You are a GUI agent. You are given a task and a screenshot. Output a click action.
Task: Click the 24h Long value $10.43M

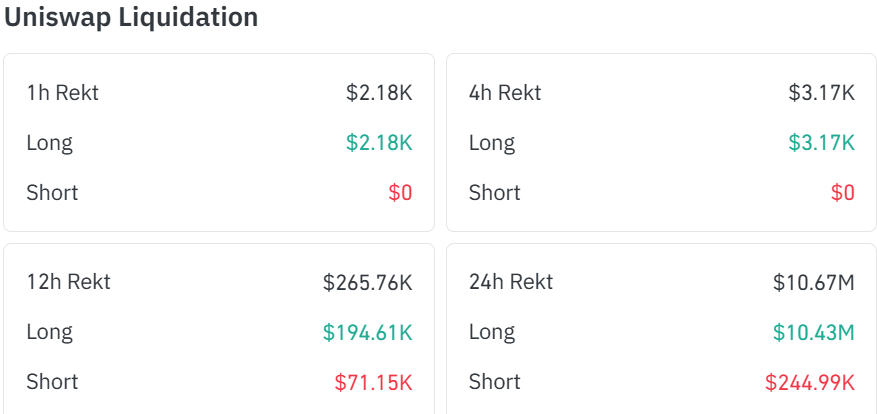coord(814,332)
